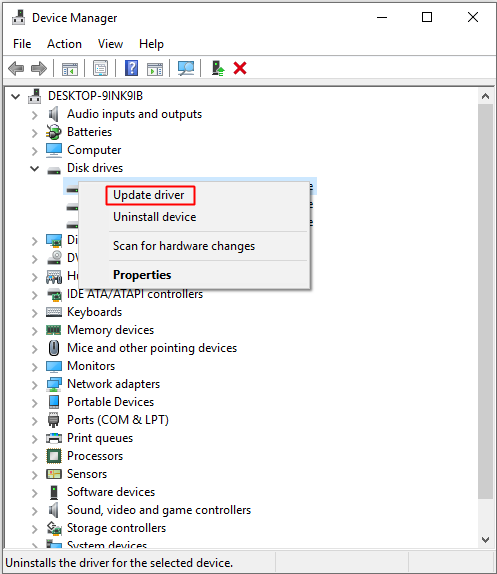Viewport: 497px width, 574px height.
Task: Open the blue Help question-mark icon
Action: click(x=131, y=68)
